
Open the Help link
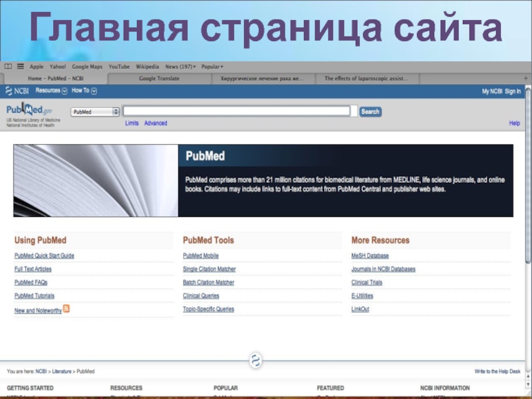tap(514, 123)
